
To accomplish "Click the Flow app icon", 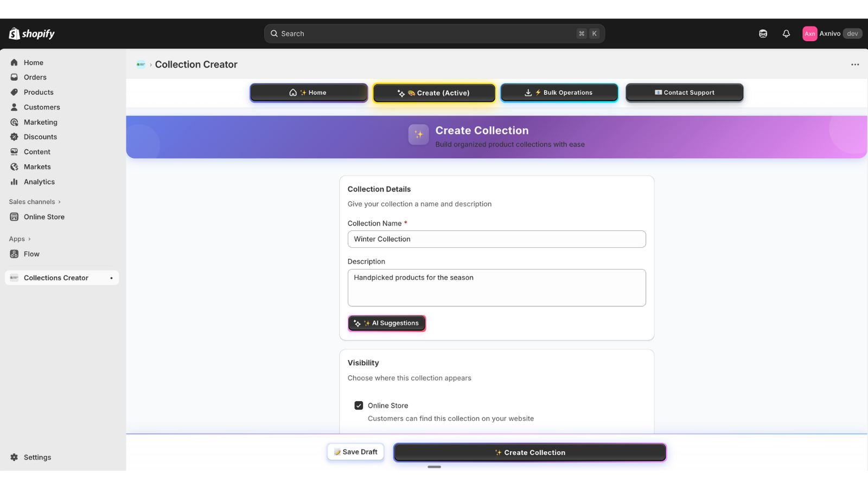I will (x=14, y=254).
